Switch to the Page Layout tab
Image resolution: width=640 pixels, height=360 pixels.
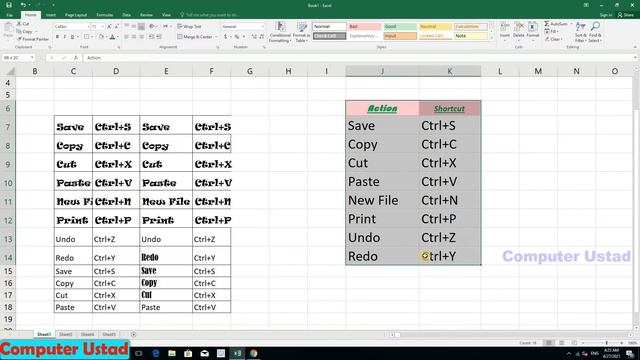click(76, 15)
